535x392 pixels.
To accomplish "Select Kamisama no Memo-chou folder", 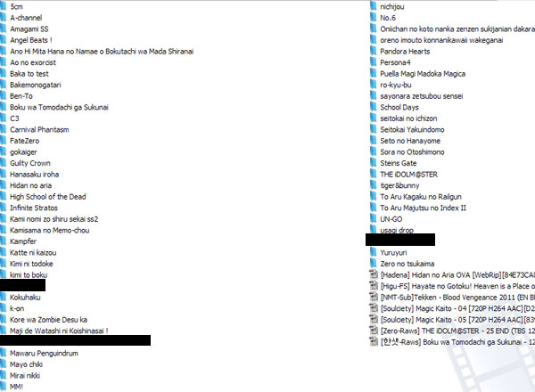I will (x=49, y=230).
